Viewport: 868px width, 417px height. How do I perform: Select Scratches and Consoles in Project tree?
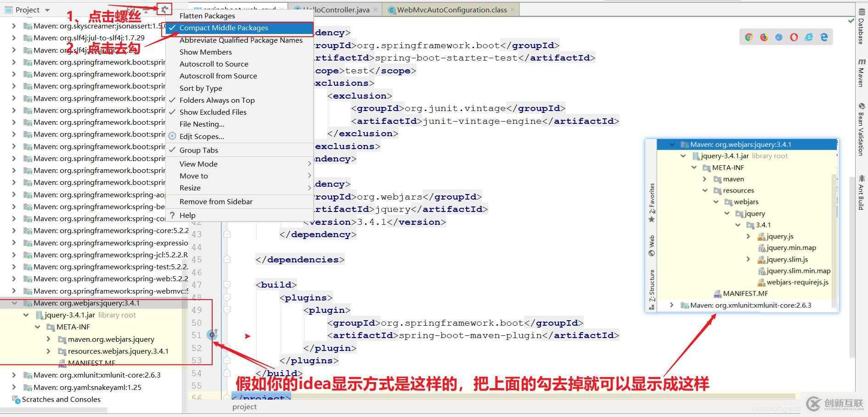coord(61,399)
